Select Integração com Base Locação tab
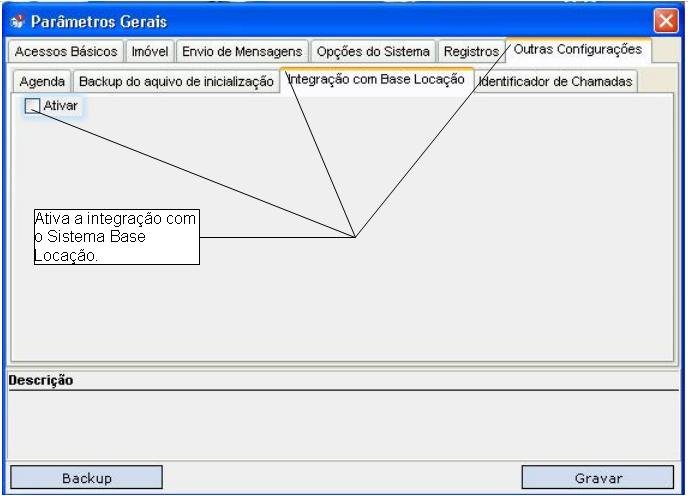 (376, 79)
